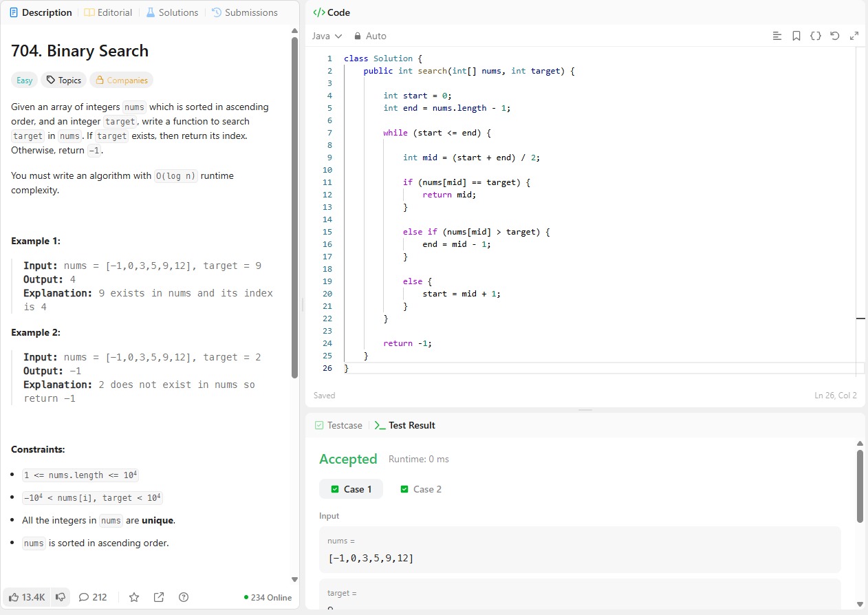Switch to the Editorial tab

108,12
